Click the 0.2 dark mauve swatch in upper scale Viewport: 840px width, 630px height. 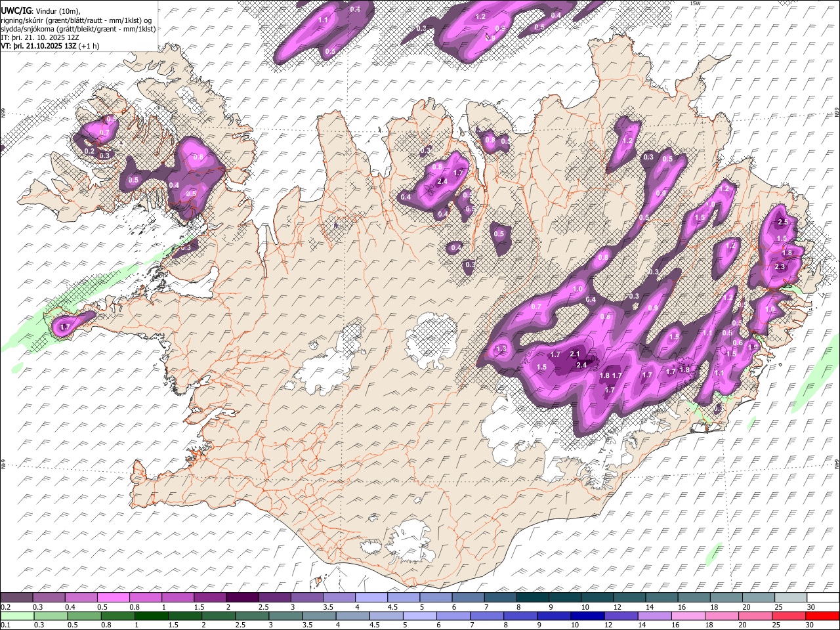(x=16, y=598)
